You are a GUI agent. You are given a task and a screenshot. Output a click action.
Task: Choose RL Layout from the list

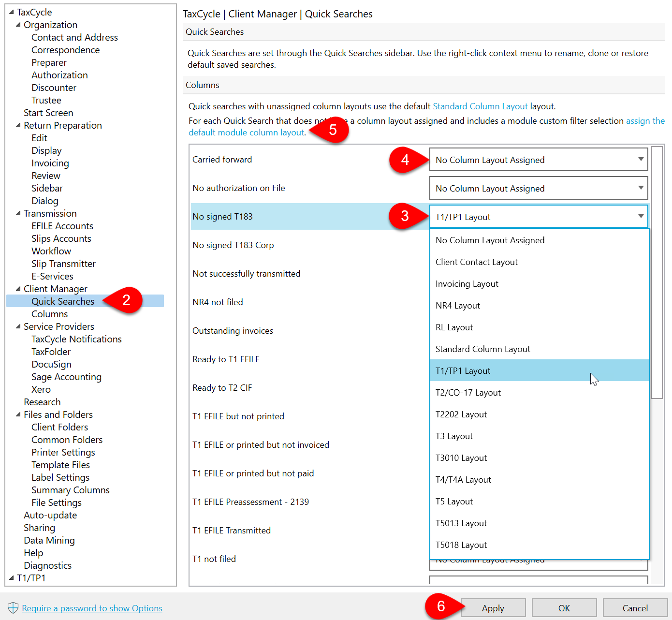pos(540,327)
